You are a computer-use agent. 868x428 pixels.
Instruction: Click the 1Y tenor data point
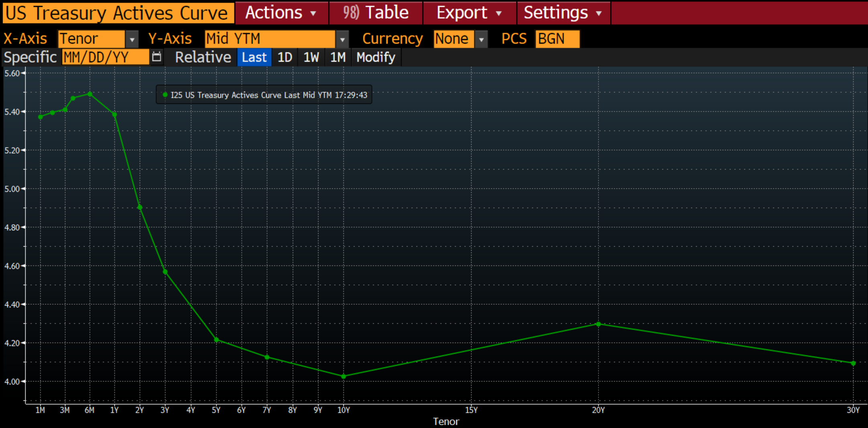tap(115, 115)
